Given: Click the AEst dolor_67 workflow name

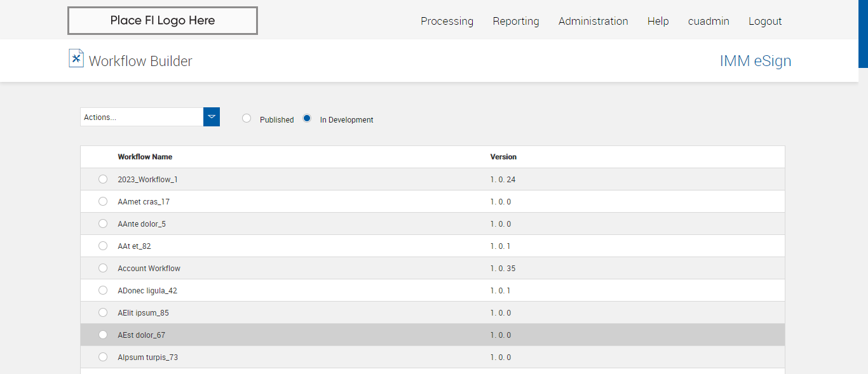Looking at the screenshot, I should click(x=141, y=335).
